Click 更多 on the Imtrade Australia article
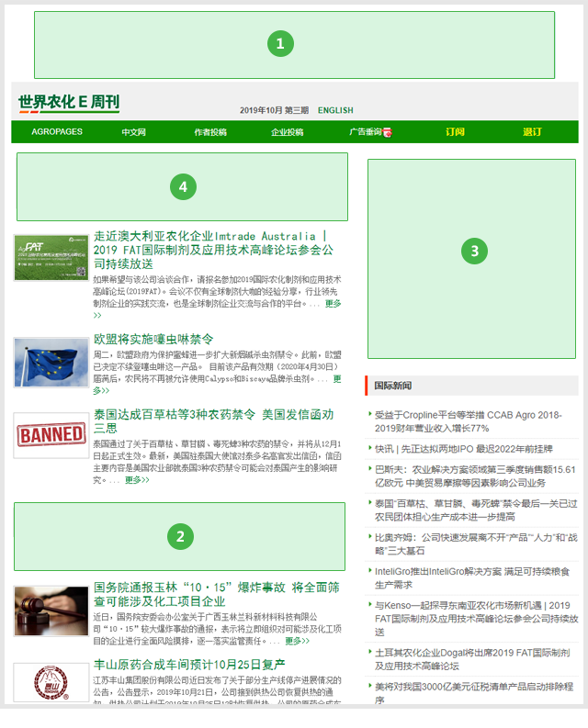 pyautogui.click(x=333, y=304)
